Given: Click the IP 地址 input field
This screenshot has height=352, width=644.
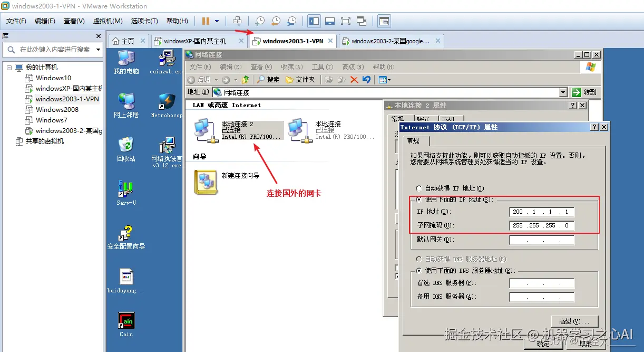Looking at the screenshot, I should click(542, 212).
